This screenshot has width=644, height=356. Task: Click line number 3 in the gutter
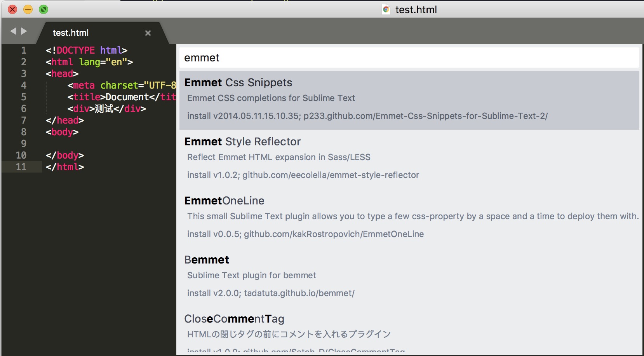click(x=24, y=73)
